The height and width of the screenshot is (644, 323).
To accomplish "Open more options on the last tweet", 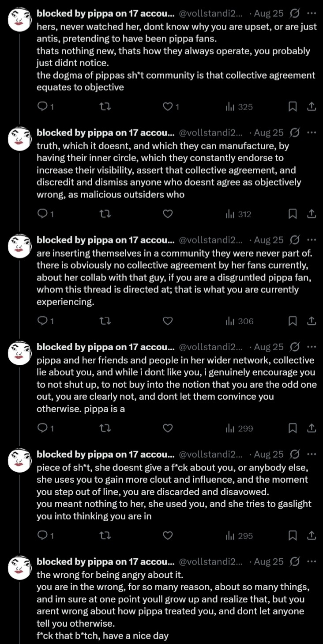I will tap(312, 562).
